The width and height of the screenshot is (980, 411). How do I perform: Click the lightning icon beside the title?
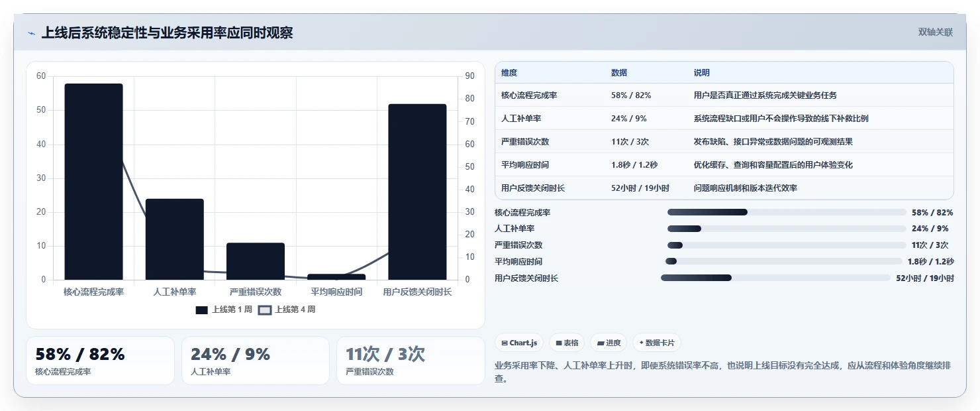point(31,33)
